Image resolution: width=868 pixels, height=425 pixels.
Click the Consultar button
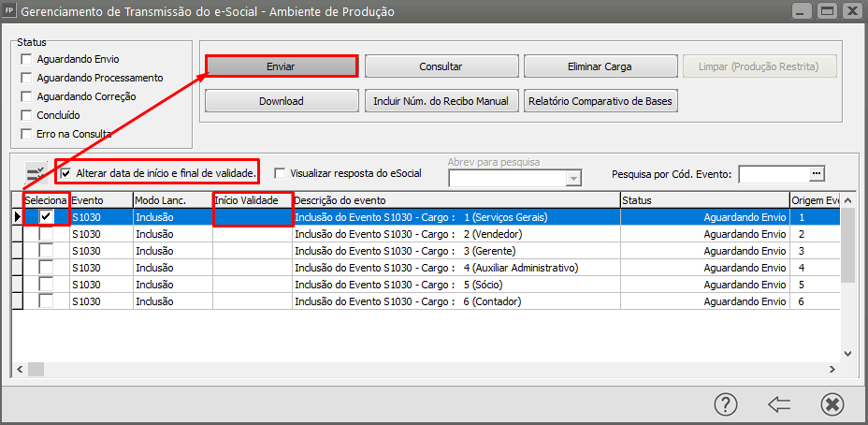441,66
